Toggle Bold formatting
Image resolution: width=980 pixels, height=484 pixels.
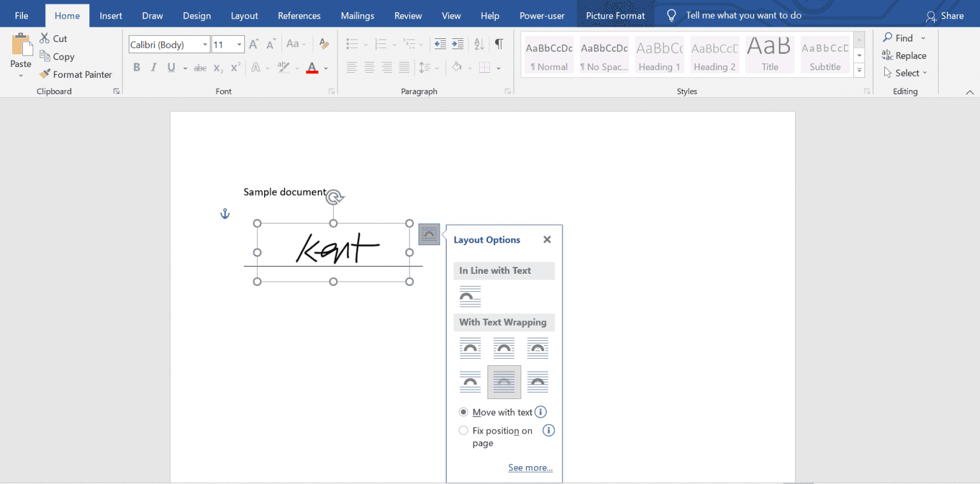pyautogui.click(x=137, y=67)
